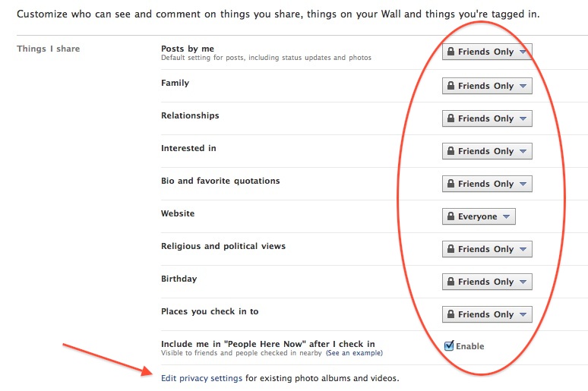Uncheck Enable for People Here Now
This screenshot has width=588, height=391.
(449, 345)
